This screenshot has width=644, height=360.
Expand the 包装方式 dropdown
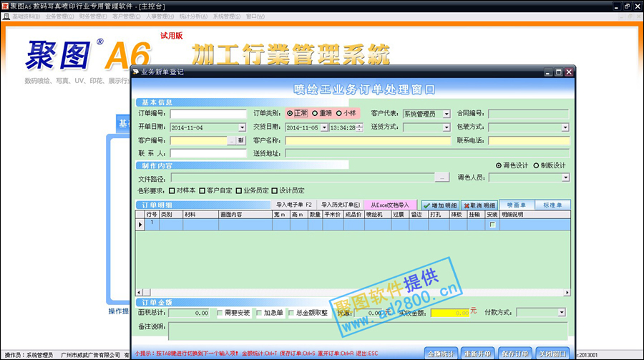565,128
